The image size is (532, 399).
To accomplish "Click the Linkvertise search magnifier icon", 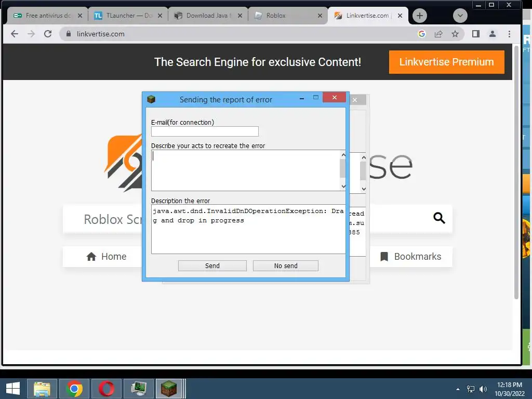I will tap(439, 218).
